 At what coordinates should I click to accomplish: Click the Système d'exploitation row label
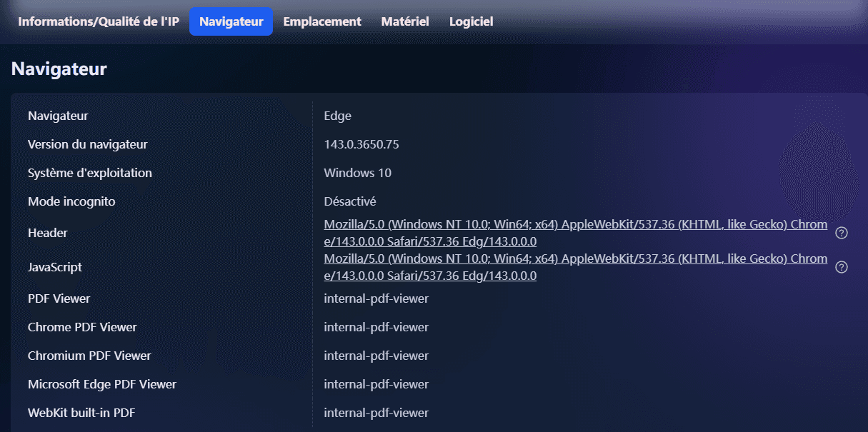[x=89, y=173]
